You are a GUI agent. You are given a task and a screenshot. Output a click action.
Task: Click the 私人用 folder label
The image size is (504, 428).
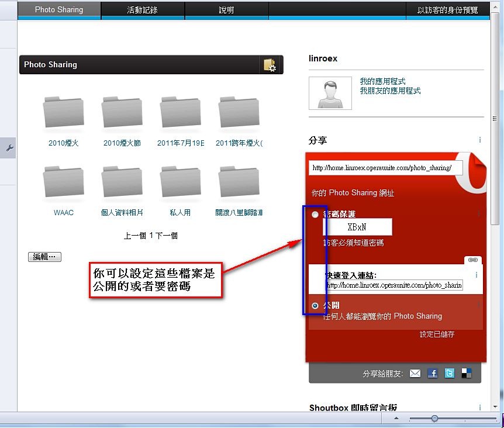[180, 213]
